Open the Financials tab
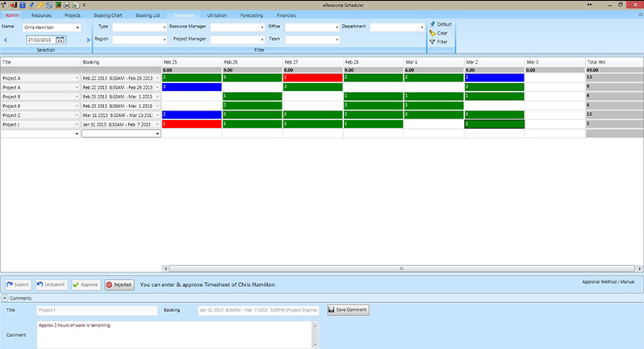Viewport: 644px width, 349px height. 286,15
